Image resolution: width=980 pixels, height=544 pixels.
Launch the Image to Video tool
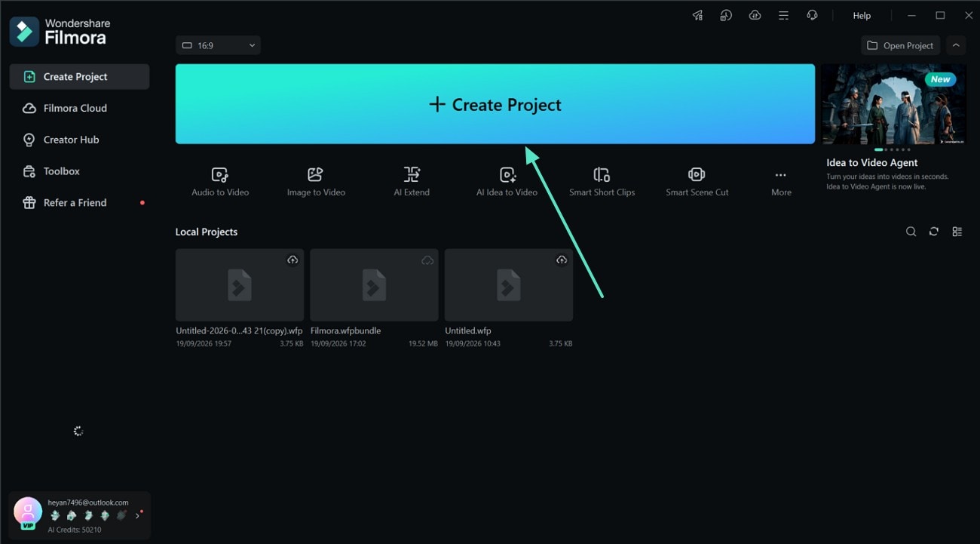click(x=316, y=182)
